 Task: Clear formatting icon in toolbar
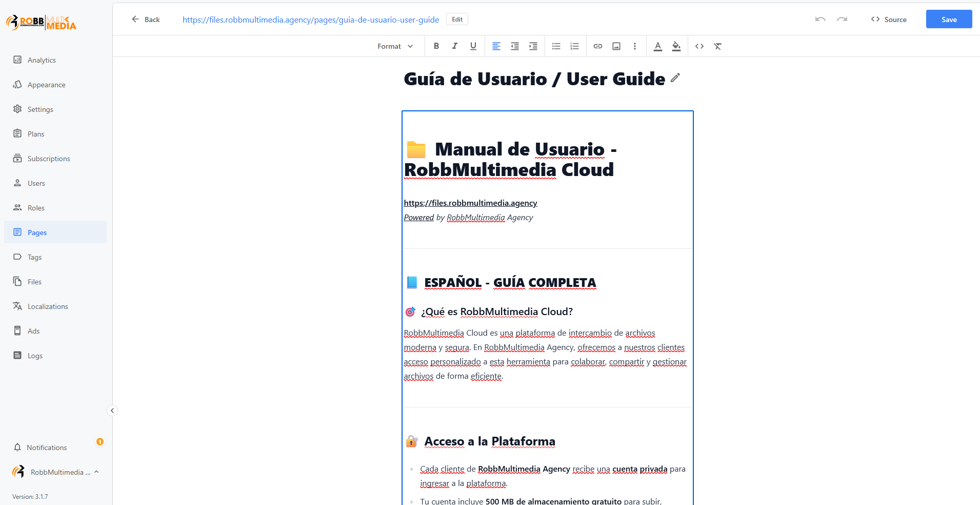[718, 46]
